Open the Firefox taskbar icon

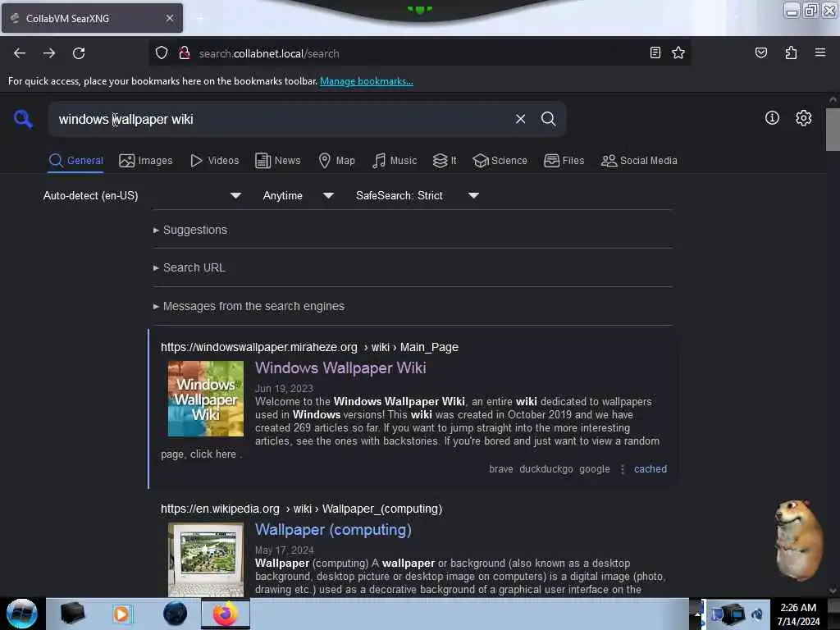point(226,614)
